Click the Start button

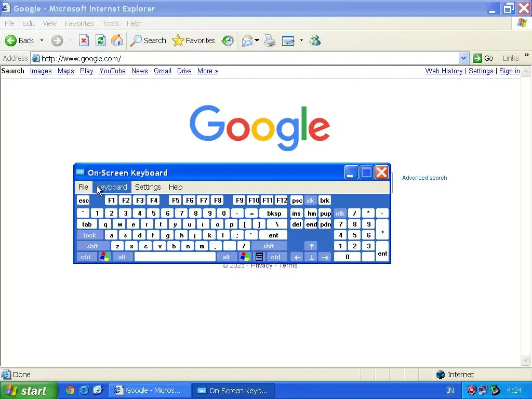29,391
